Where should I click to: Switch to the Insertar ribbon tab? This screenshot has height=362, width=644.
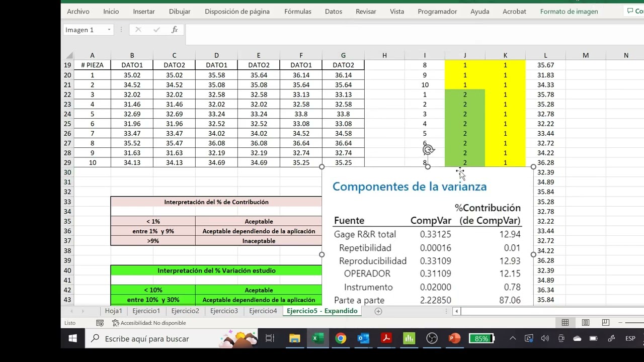tap(144, 11)
